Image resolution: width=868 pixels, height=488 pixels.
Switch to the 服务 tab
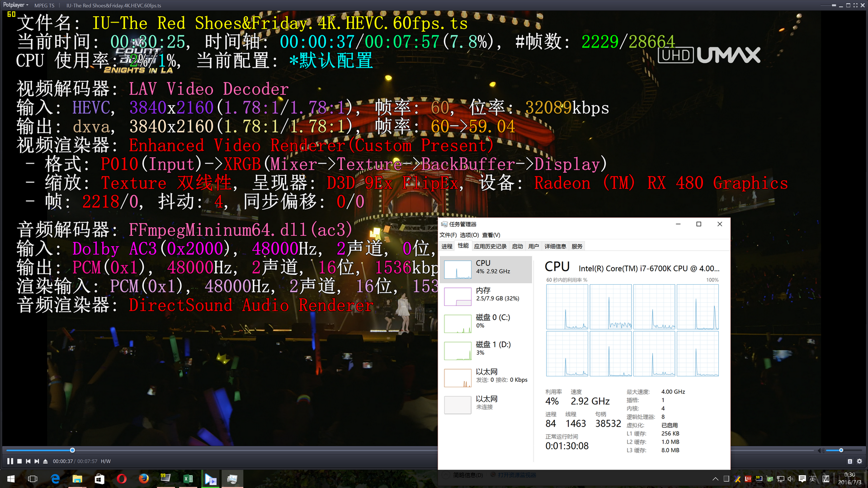point(577,246)
